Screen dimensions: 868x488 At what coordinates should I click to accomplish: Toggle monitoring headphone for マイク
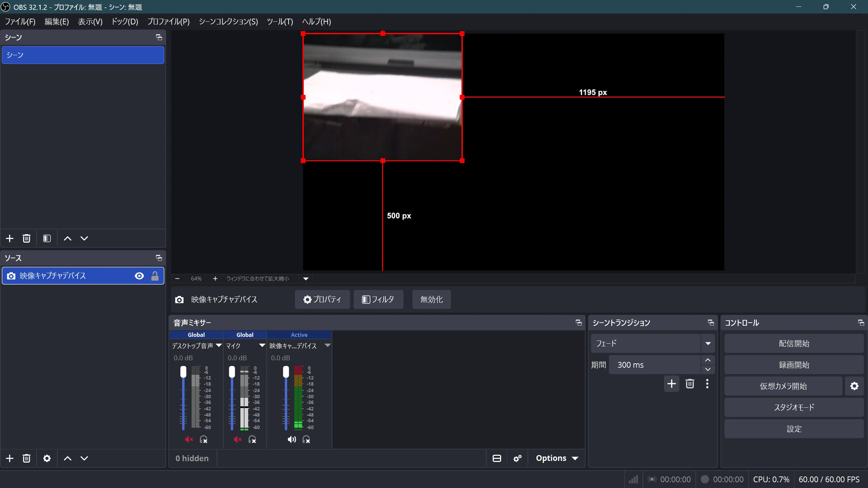252,440
